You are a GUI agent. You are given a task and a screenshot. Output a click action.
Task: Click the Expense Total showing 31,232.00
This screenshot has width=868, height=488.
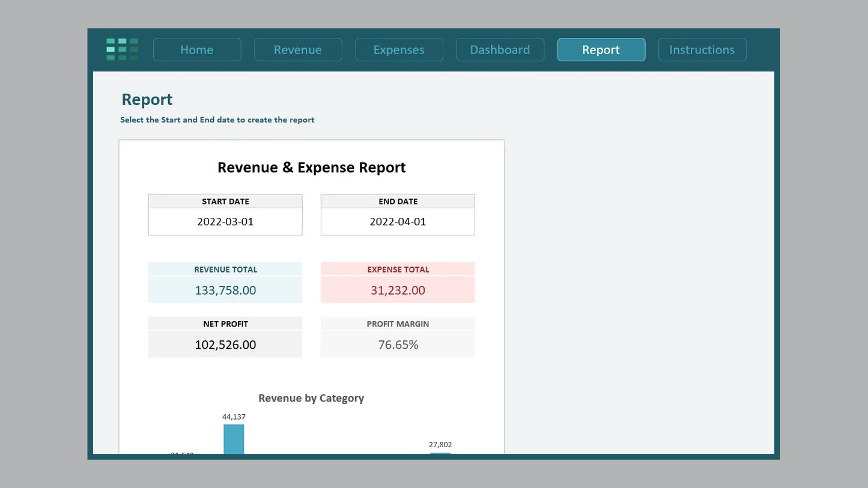click(x=398, y=290)
